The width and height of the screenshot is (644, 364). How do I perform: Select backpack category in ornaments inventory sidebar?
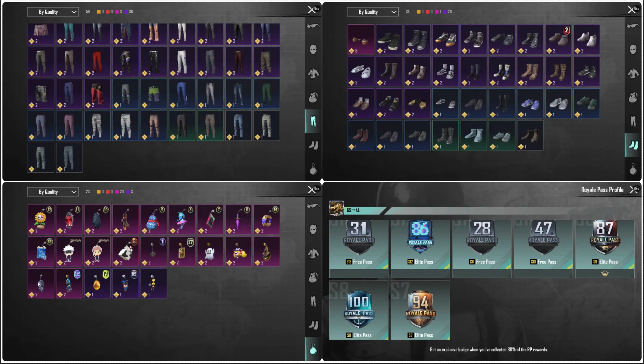coord(313,277)
